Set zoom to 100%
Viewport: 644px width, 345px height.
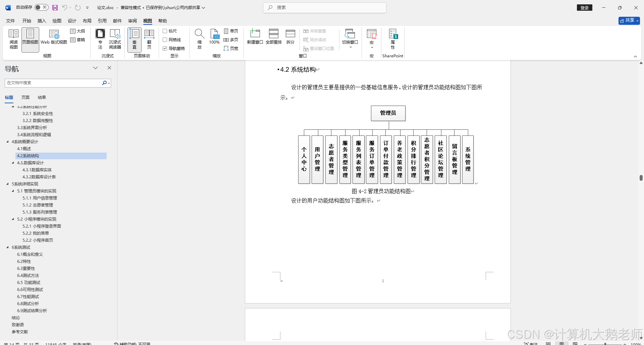coord(214,37)
